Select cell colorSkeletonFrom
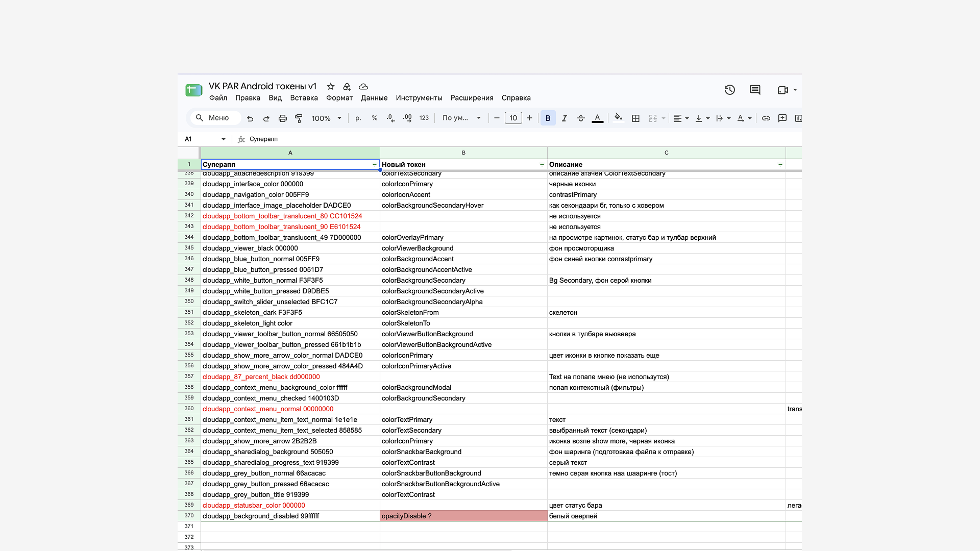Screen dimensions: 980x551 [463, 313]
